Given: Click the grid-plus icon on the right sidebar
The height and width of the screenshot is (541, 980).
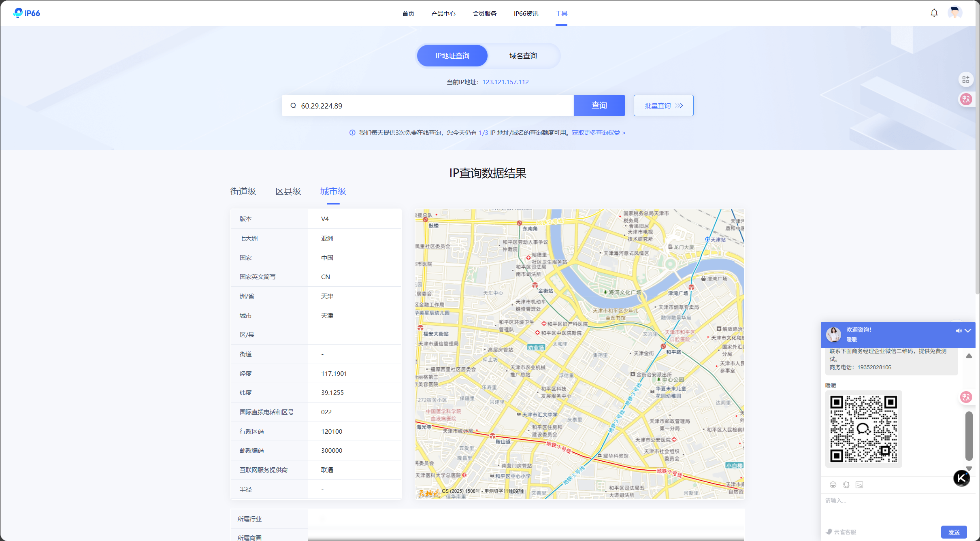Looking at the screenshot, I should (x=966, y=79).
